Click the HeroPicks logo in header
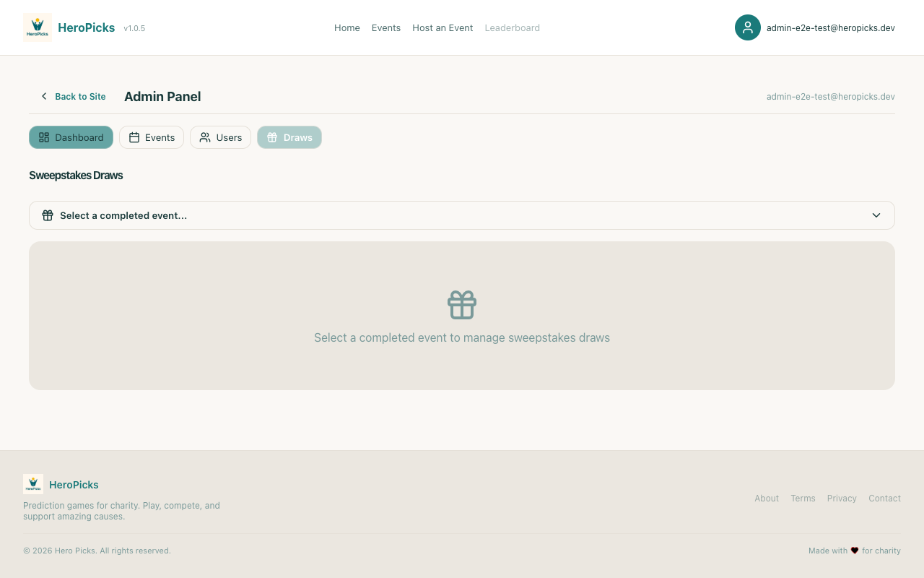This screenshot has height=578, width=924. tap(38, 27)
